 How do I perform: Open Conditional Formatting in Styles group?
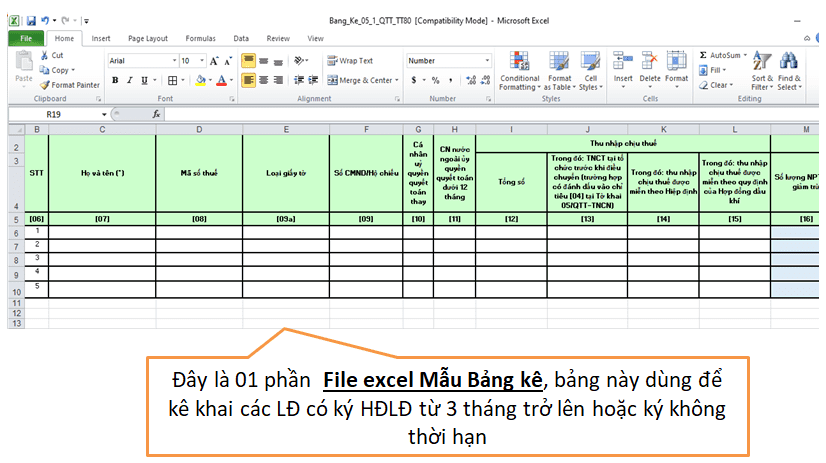click(x=519, y=70)
